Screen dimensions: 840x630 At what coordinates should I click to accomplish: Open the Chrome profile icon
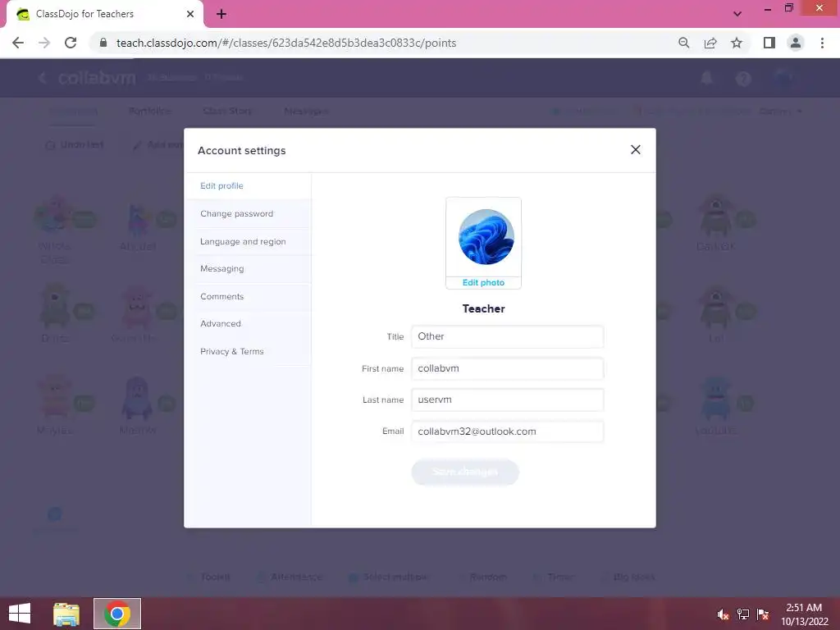click(x=796, y=43)
